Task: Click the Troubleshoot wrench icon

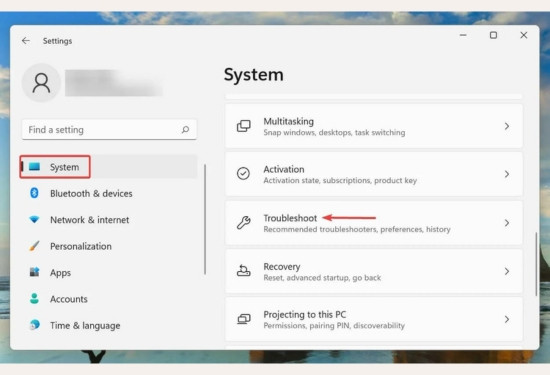Action: point(243,223)
